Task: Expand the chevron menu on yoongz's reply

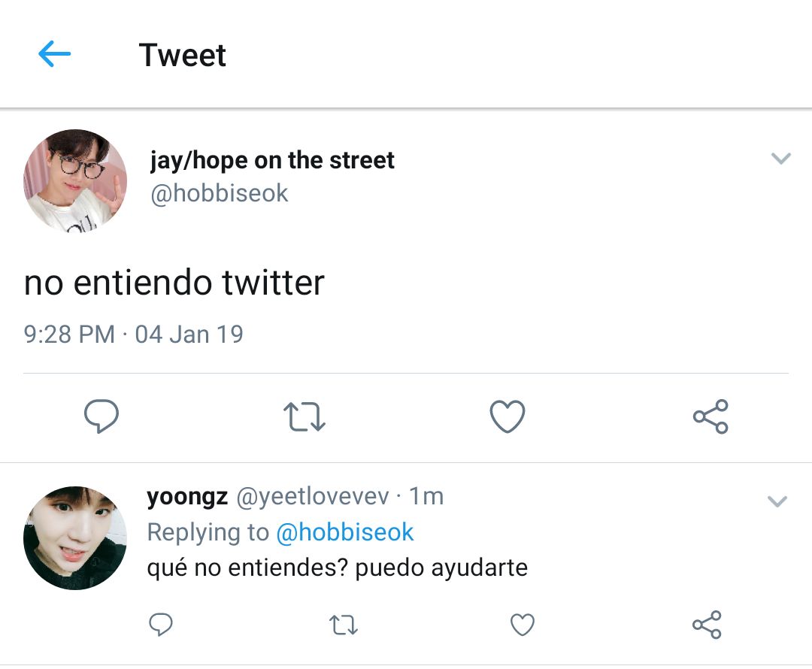Action: 777,501
